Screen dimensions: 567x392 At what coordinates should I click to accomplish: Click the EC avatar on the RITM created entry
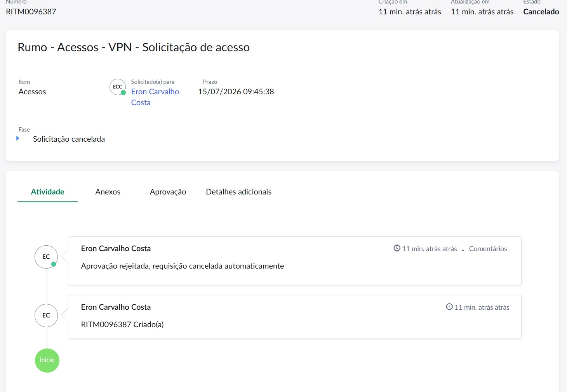tap(46, 315)
